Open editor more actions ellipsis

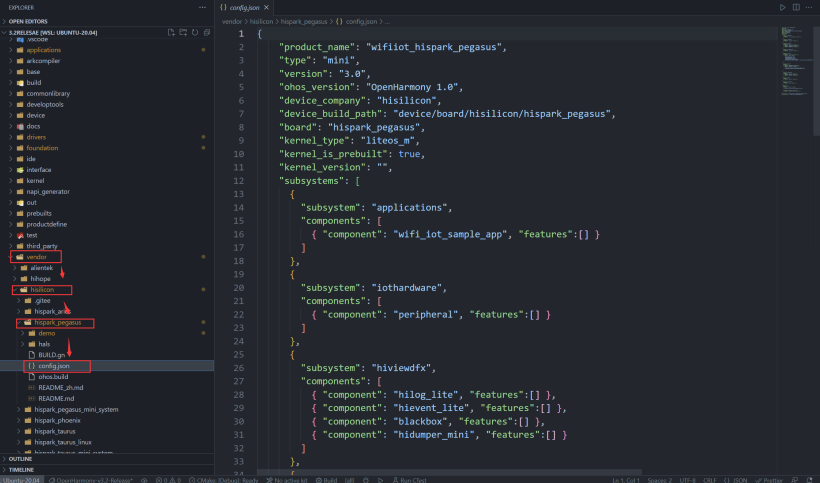(x=810, y=7)
